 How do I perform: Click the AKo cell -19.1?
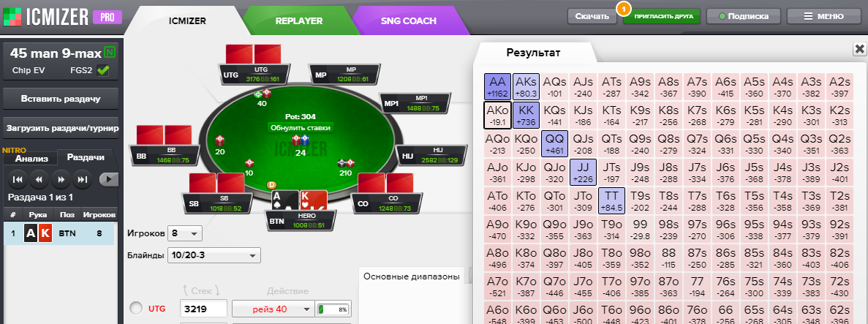(497, 116)
